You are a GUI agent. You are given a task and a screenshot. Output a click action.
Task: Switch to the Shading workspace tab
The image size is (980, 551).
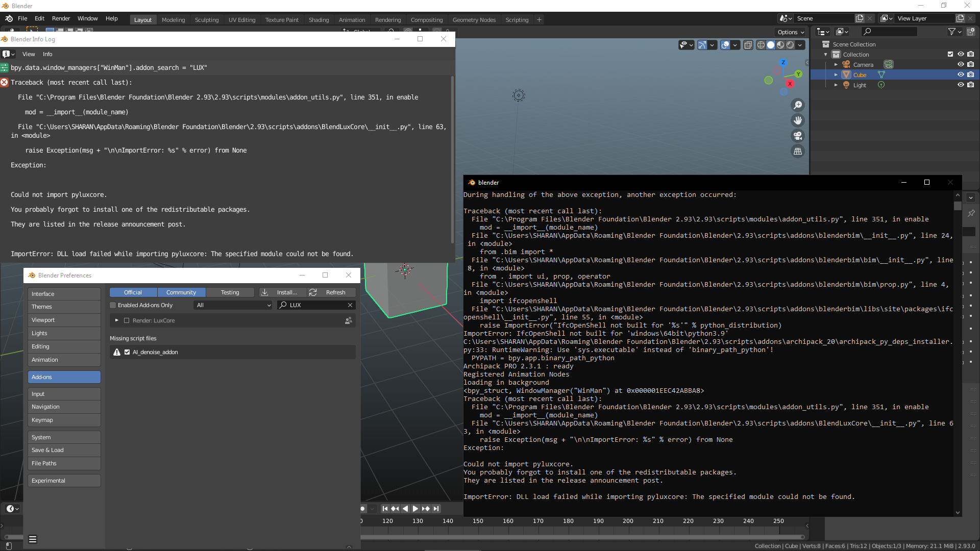(318, 19)
